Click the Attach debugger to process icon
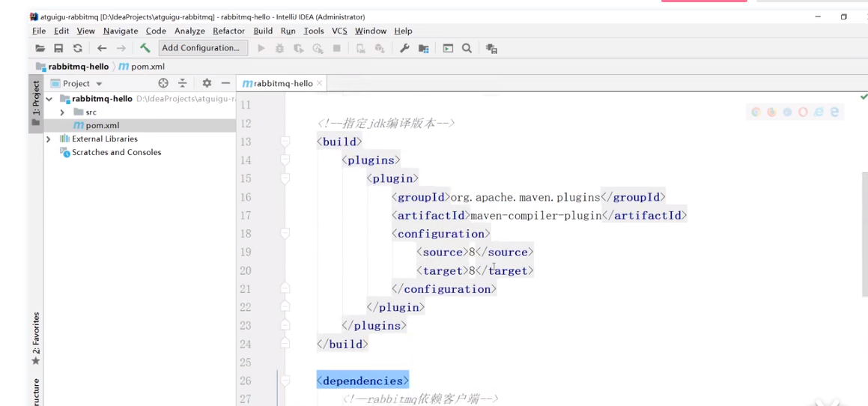The width and height of the screenshot is (868, 406). [x=360, y=48]
